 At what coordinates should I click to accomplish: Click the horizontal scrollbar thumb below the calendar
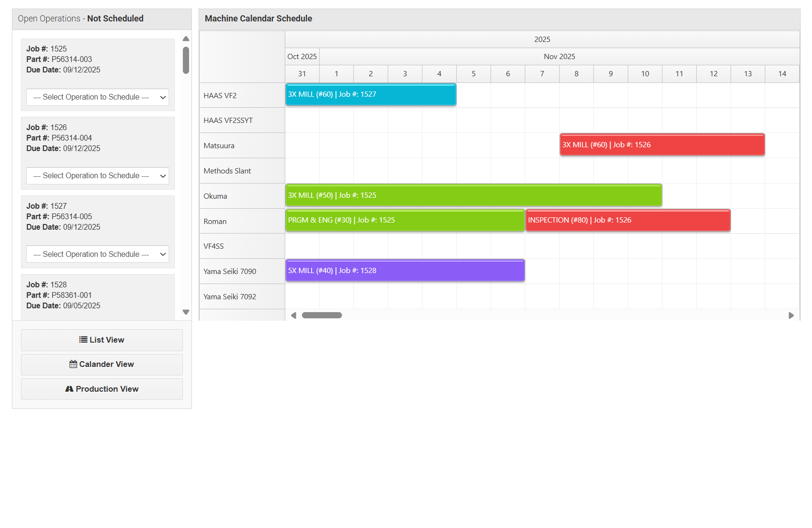[x=322, y=315]
